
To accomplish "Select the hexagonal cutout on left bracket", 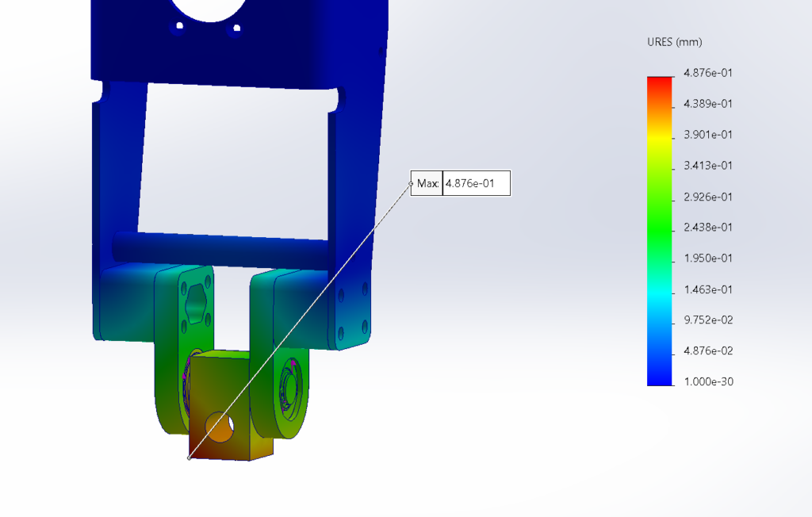I will 196,304.
